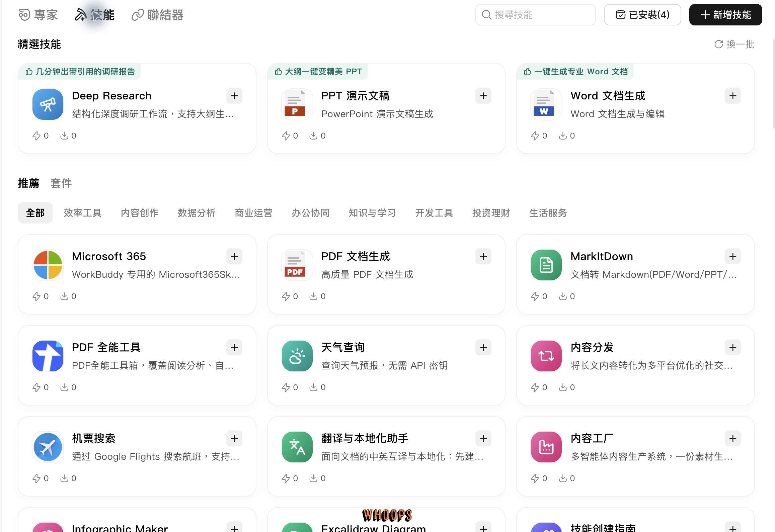The width and height of the screenshot is (775, 532).
Task: Open the 内容工厂 skill title
Action: (x=592, y=439)
